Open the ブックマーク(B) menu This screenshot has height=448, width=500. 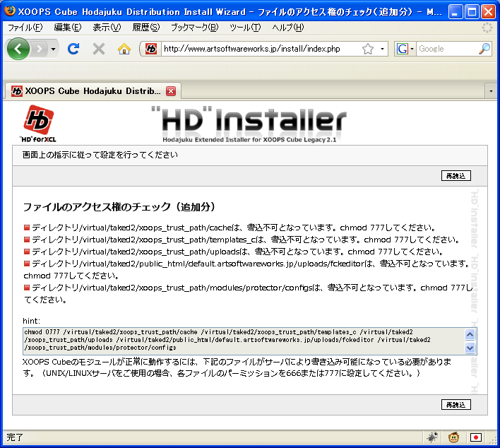click(194, 28)
